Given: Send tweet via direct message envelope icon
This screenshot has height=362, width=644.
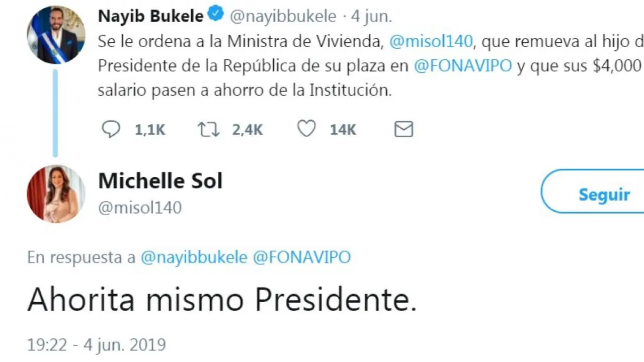Looking at the screenshot, I should tap(404, 129).
